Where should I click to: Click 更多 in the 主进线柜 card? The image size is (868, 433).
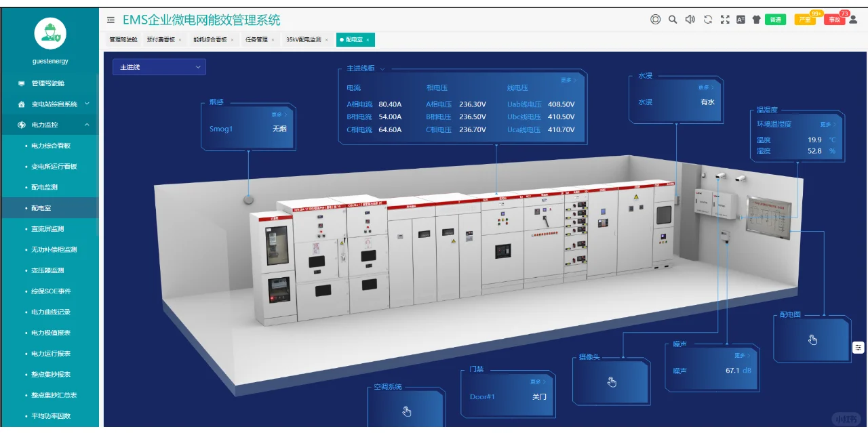click(568, 80)
